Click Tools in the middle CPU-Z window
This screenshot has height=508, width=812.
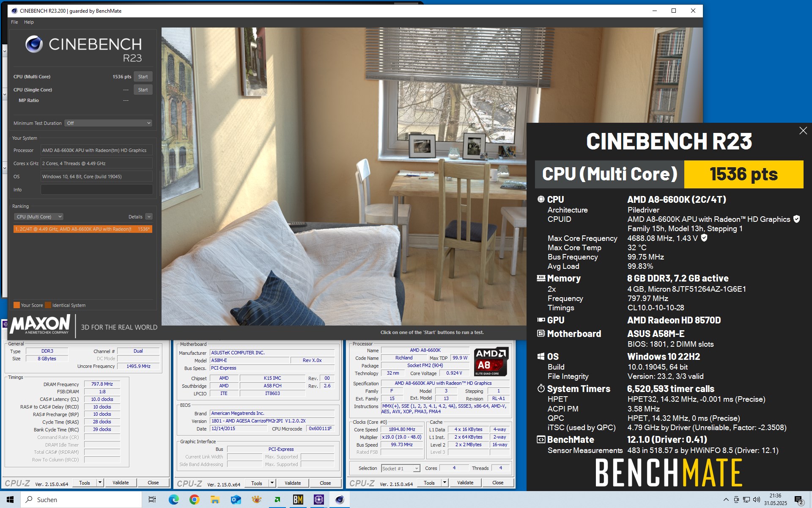point(257,483)
